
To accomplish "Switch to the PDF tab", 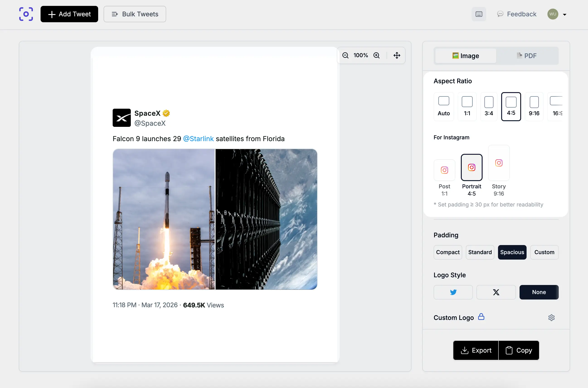I will click(527, 56).
